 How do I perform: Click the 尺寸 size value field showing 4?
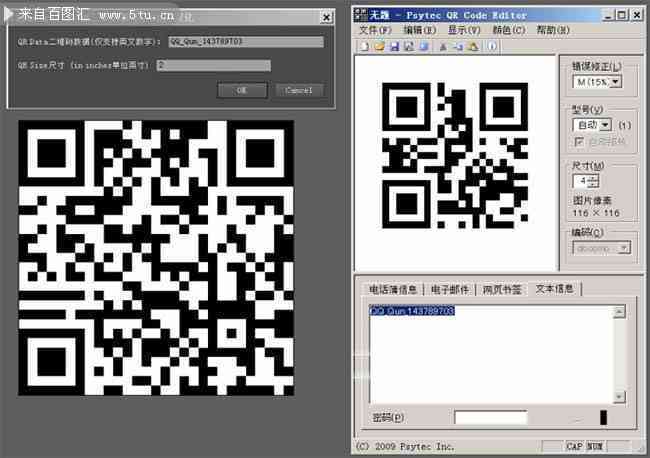pos(582,181)
